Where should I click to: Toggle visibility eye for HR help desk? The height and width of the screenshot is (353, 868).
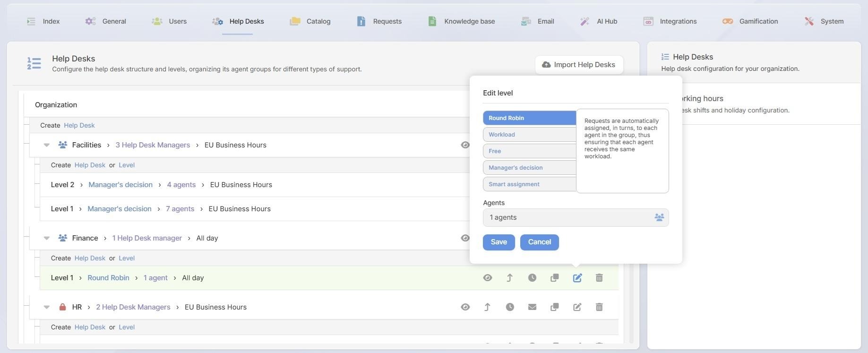coord(465,307)
